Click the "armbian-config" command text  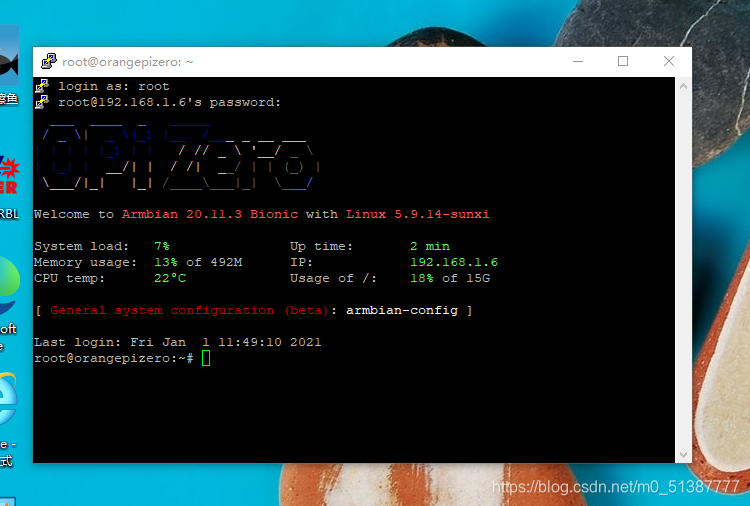pos(402,310)
